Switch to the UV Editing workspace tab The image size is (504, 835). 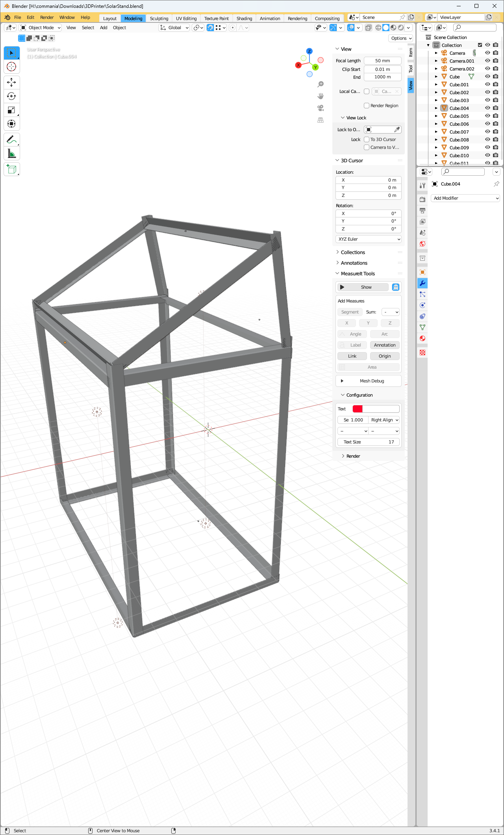pyautogui.click(x=186, y=19)
